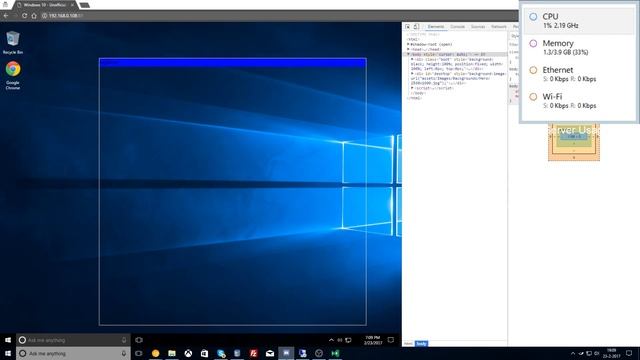Select the Ethernet entry in monitor
Screen dimensions: 640x360
579,74
